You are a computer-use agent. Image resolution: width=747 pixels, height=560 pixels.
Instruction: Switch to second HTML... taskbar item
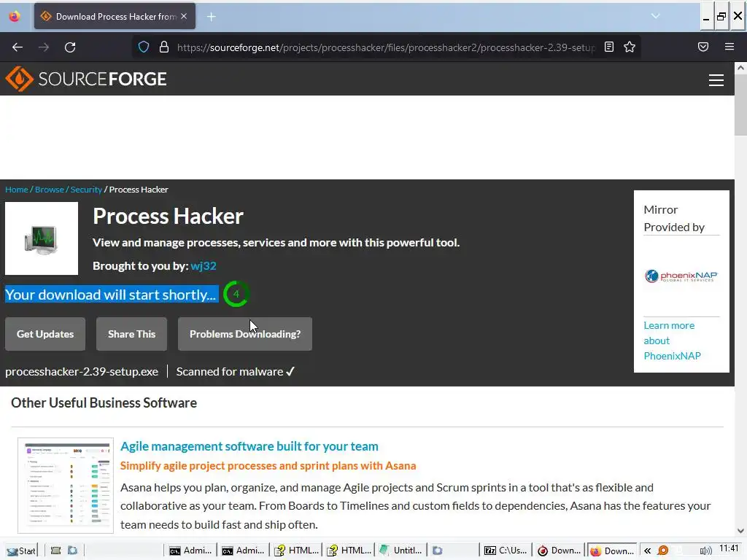pos(349,551)
